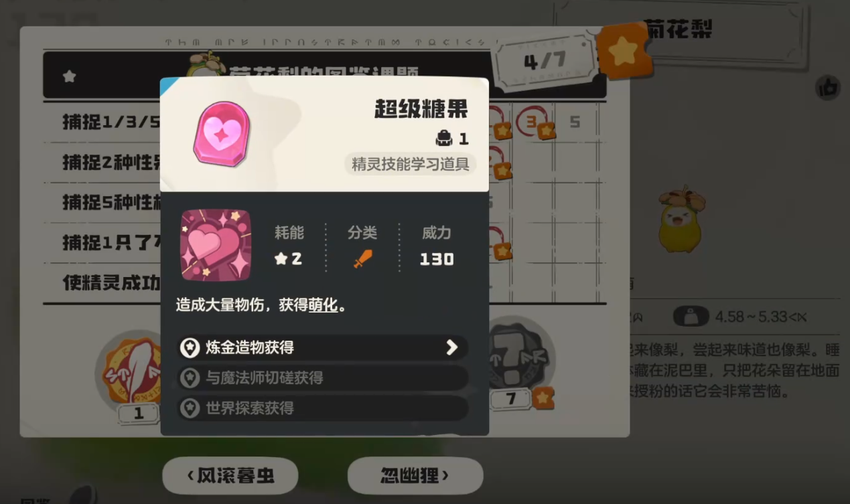The width and height of the screenshot is (850, 504).
Task: Select the 世界探索获得 source option
Action: pyautogui.click(x=323, y=408)
